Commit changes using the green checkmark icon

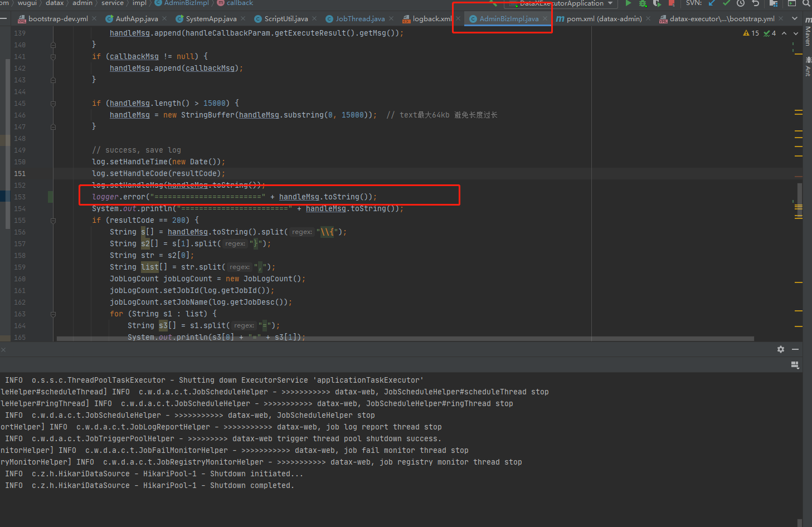coord(725,3)
